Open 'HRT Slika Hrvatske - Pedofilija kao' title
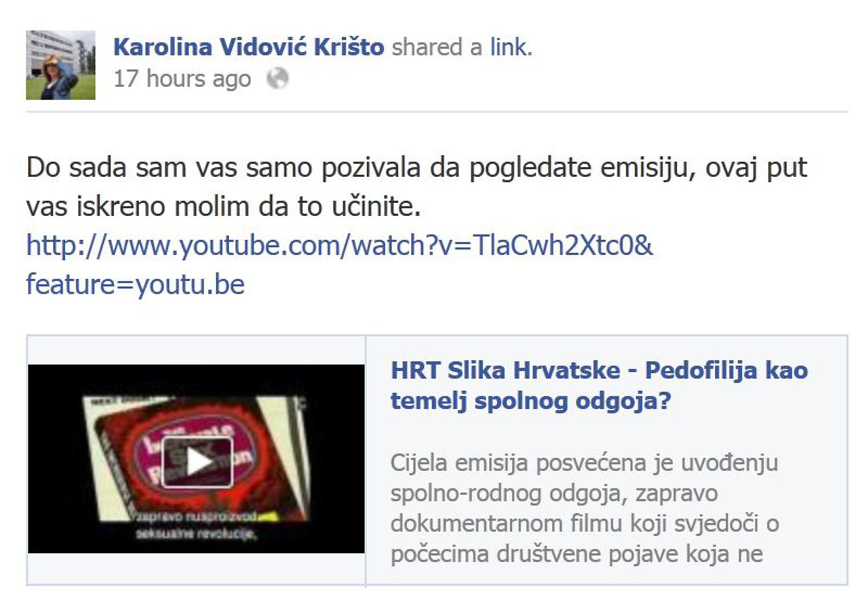 [x=599, y=370]
